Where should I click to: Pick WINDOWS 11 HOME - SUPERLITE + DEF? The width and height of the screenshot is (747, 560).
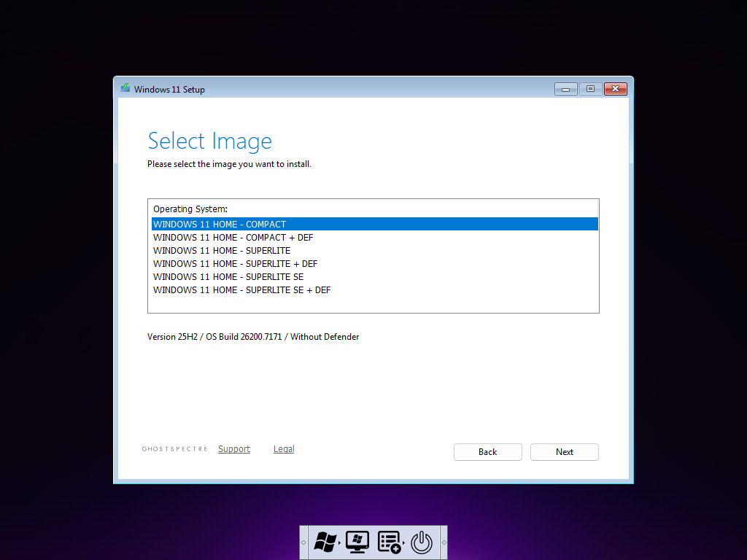pos(374,264)
